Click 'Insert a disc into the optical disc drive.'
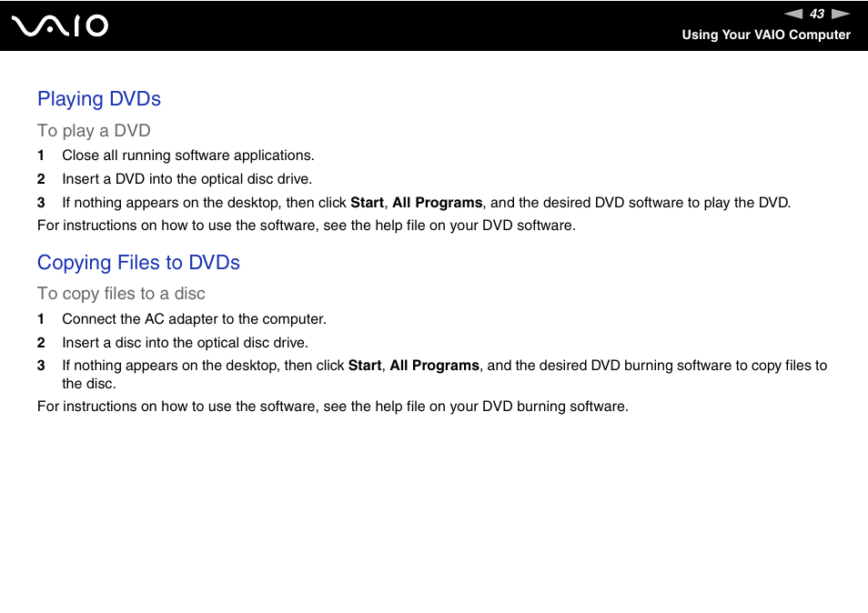Screen dimensions: 868x613 coord(185,343)
